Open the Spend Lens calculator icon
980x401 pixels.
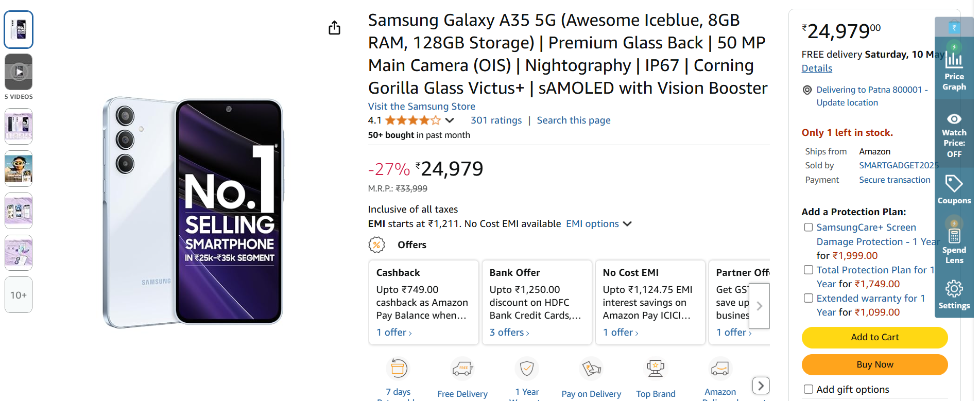tap(954, 235)
